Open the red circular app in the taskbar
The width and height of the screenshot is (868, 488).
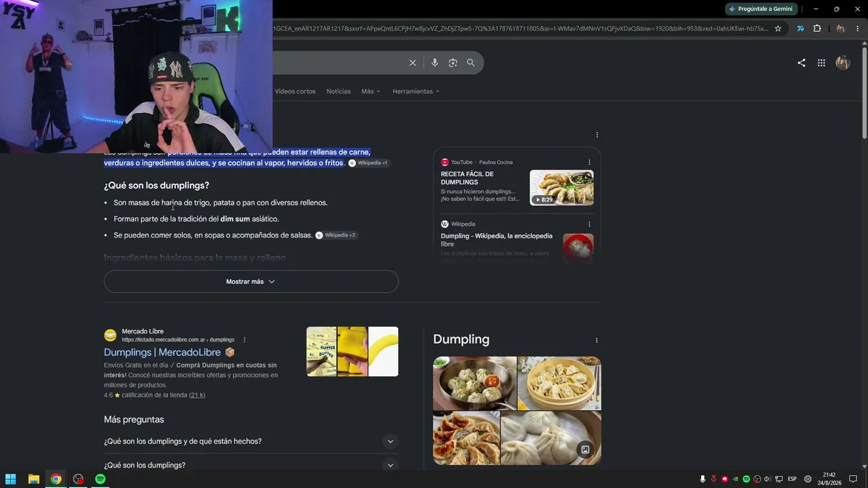tap(78, 479)
